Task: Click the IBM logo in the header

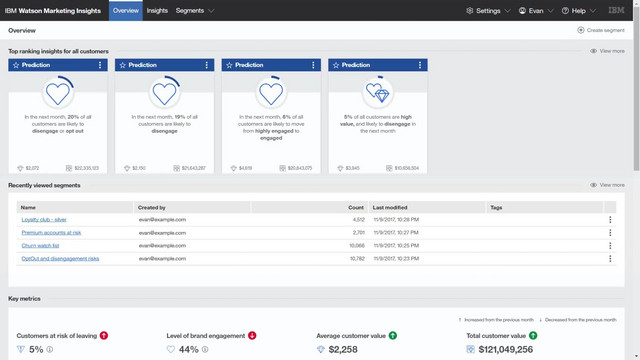Action: pos(616,10)
